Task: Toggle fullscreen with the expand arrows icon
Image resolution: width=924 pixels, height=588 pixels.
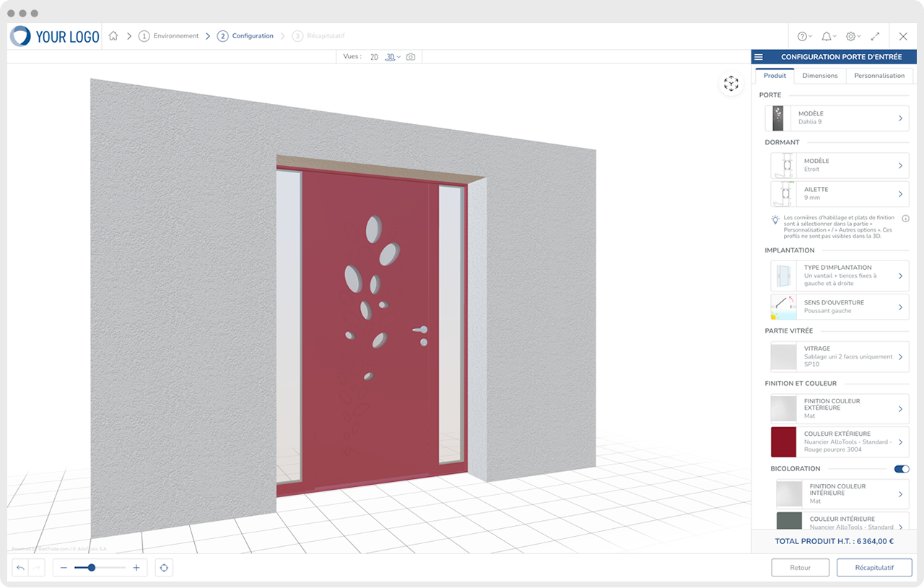Action: point(875,36)
